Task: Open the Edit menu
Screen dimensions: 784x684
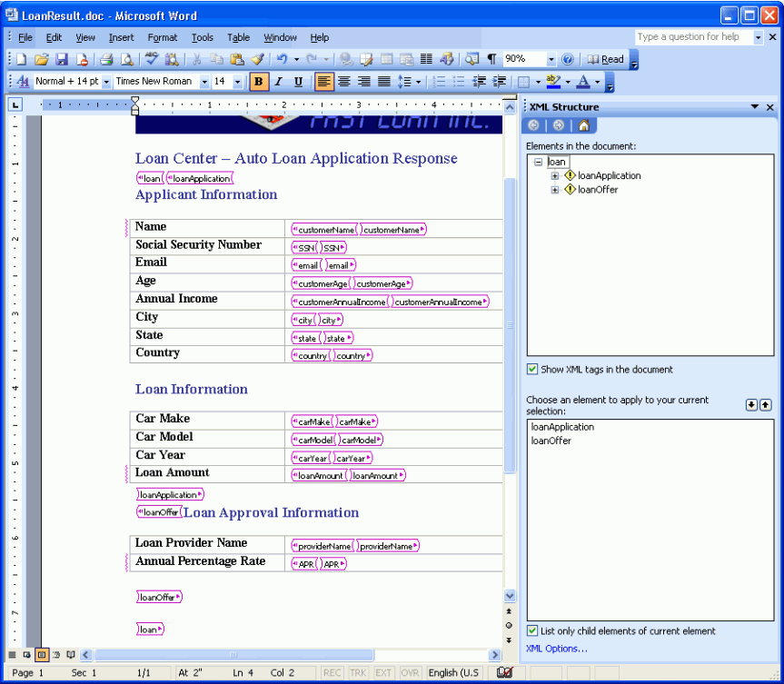Action: [54, 37]
